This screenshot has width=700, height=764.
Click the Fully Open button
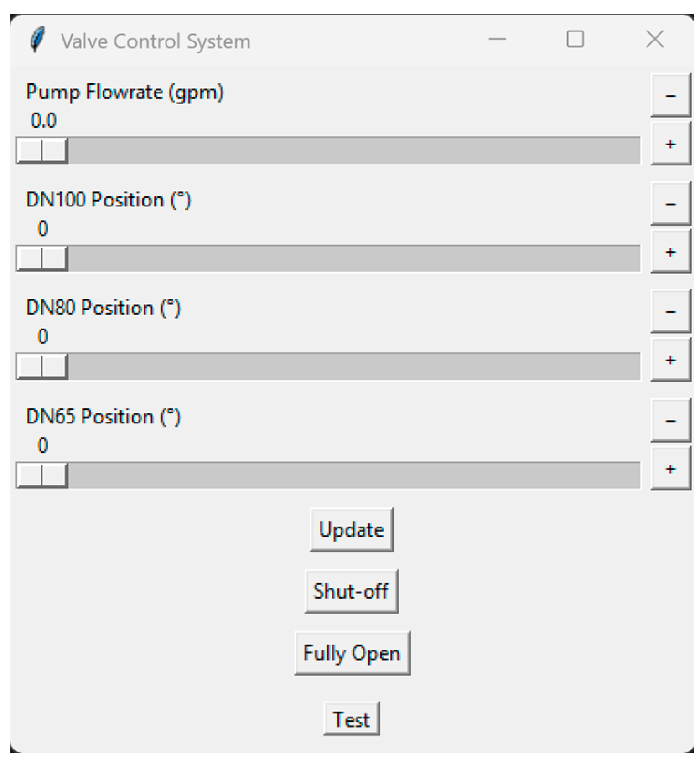point(352,653)
